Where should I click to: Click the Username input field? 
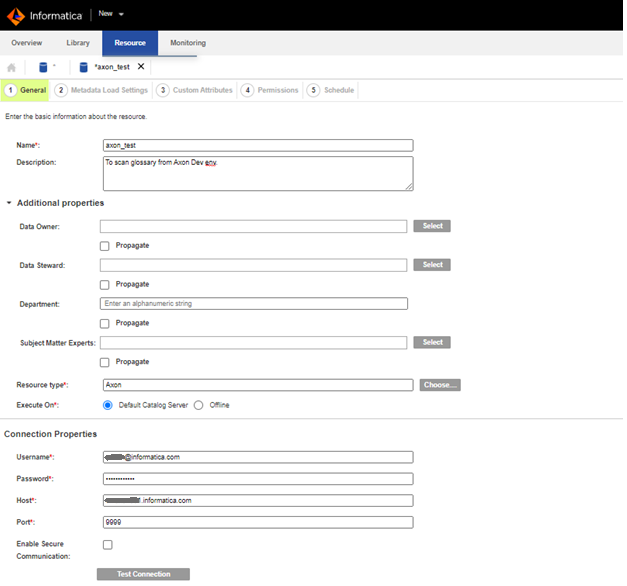click(258, 457)
